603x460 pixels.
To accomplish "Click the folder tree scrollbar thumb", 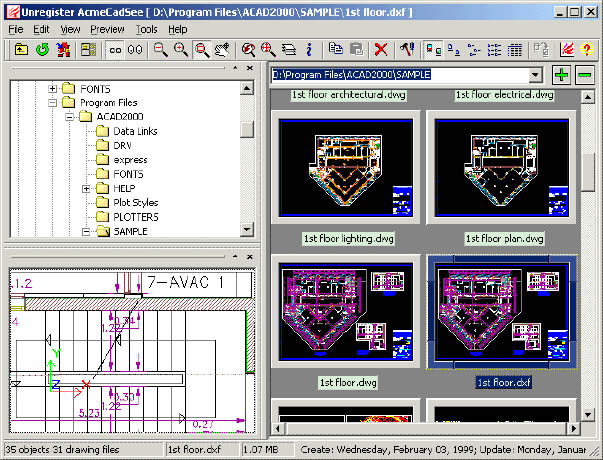I will tap(247, 129).
